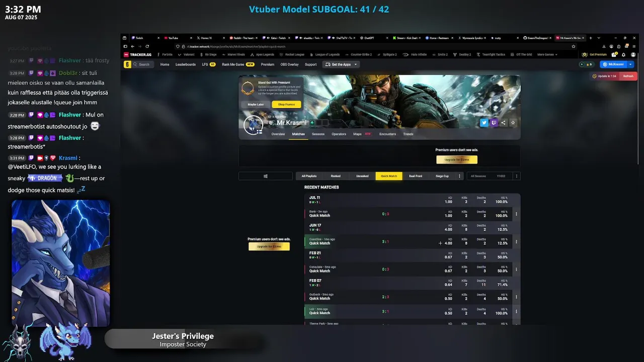Open the Lair Quick Match row

pos(408,311)
